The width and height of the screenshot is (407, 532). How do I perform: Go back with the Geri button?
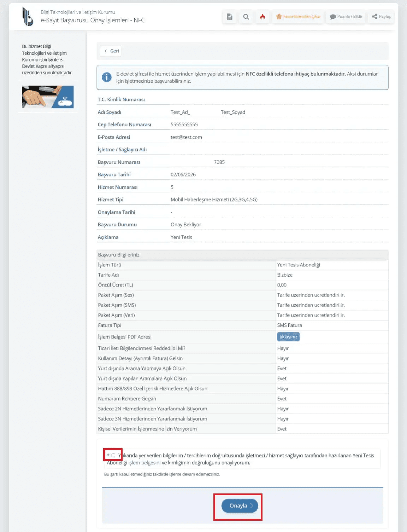(x=111, y=51)
